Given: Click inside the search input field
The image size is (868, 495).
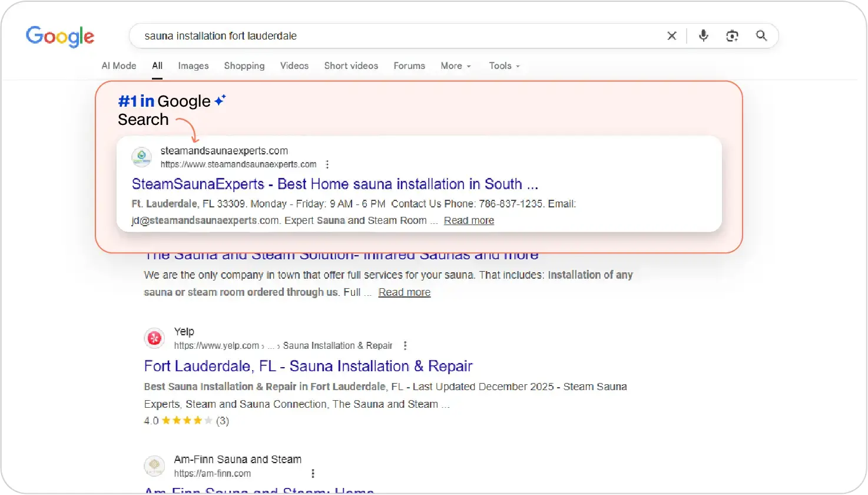Looking at the screenshot, I should pos(353,36).
